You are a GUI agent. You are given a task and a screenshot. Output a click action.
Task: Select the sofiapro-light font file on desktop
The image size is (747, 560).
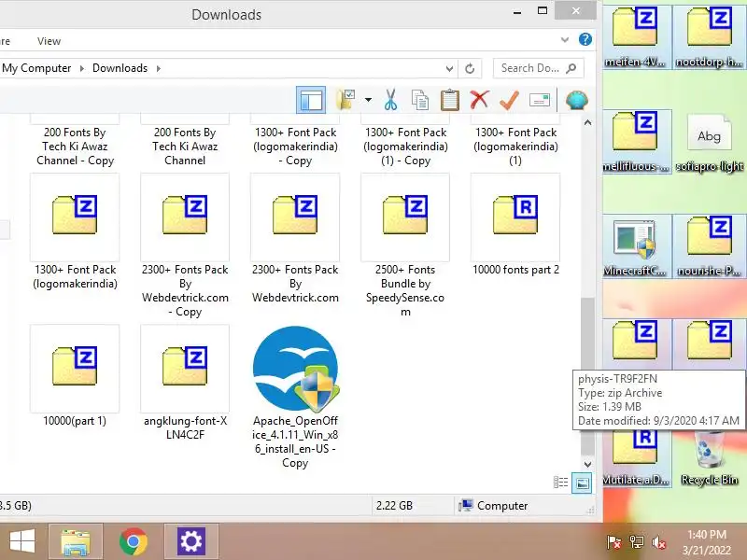click(710, 141)
